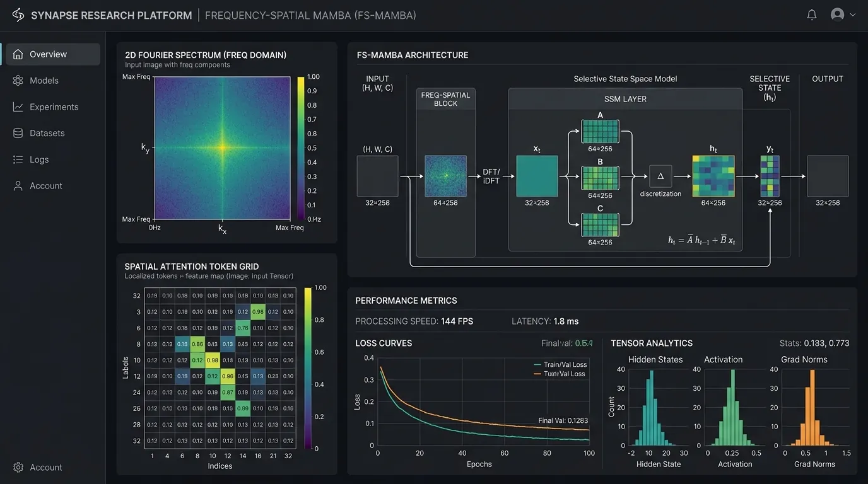Click the 'Stats: 0.133, 0.773' text
868x484 pixels.
(814, 343)
